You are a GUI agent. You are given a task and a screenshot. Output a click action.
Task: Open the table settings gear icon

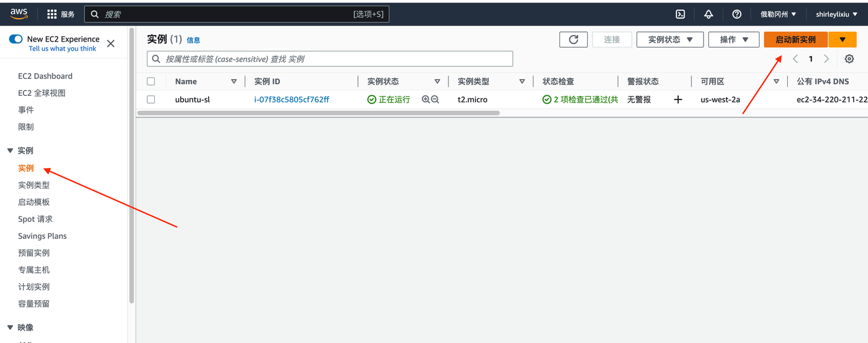tap(849, 59)
